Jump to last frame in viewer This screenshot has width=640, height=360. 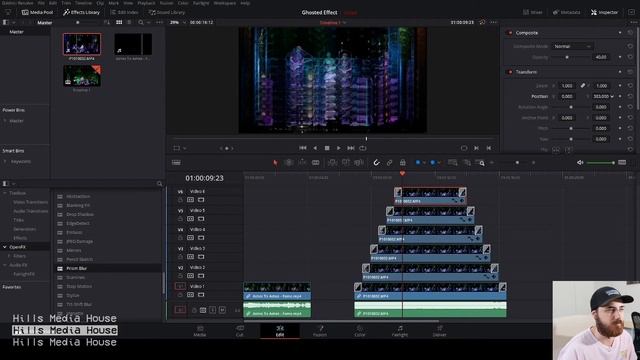click(x=351, y=148)
